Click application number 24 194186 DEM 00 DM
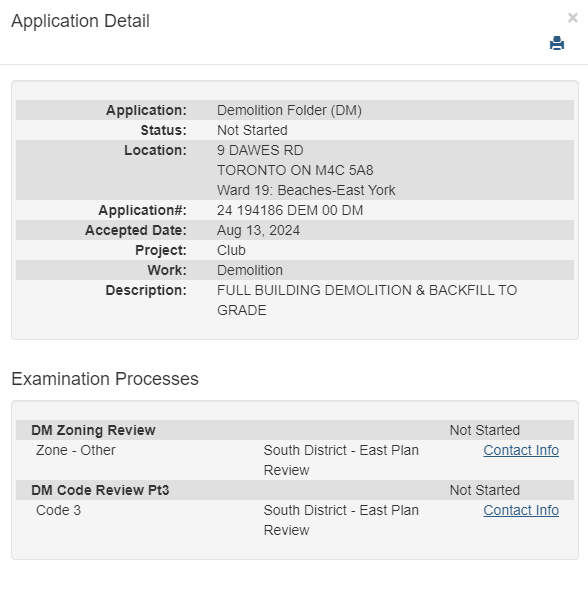This screenshot has width=588, height=590. click(x=290, y=210)
